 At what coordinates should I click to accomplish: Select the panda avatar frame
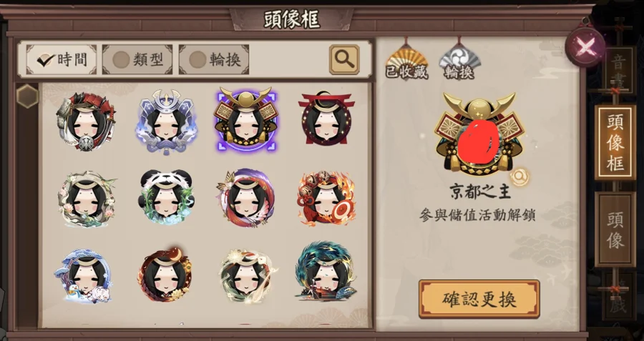pos(166,197)
